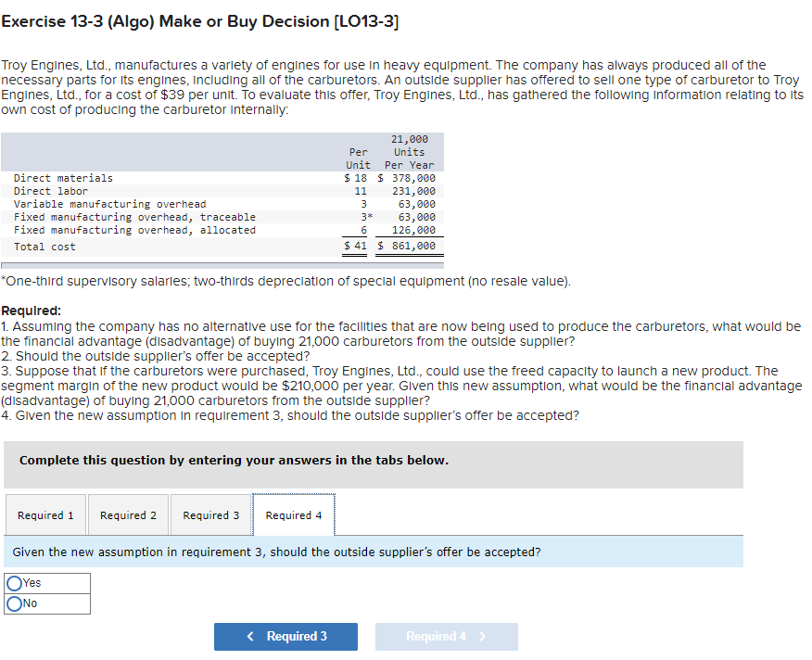Click the Variable manufacturing overhead label
Screen dimensions: 812x660
(x=109, y=204)
